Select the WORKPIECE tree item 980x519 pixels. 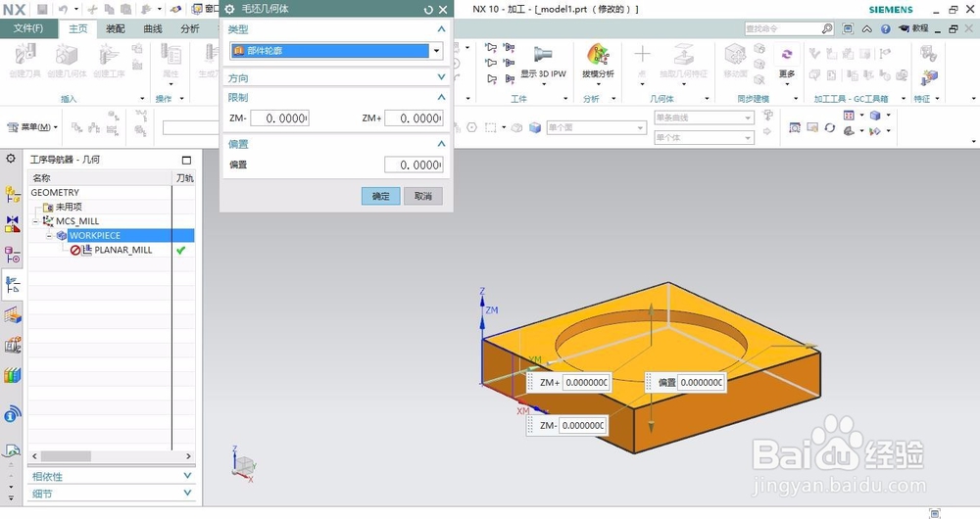94,235
